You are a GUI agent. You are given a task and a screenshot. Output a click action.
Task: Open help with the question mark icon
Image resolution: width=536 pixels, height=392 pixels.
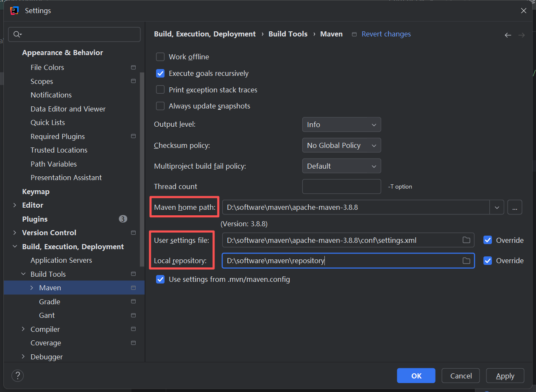(x=17, y=375)
